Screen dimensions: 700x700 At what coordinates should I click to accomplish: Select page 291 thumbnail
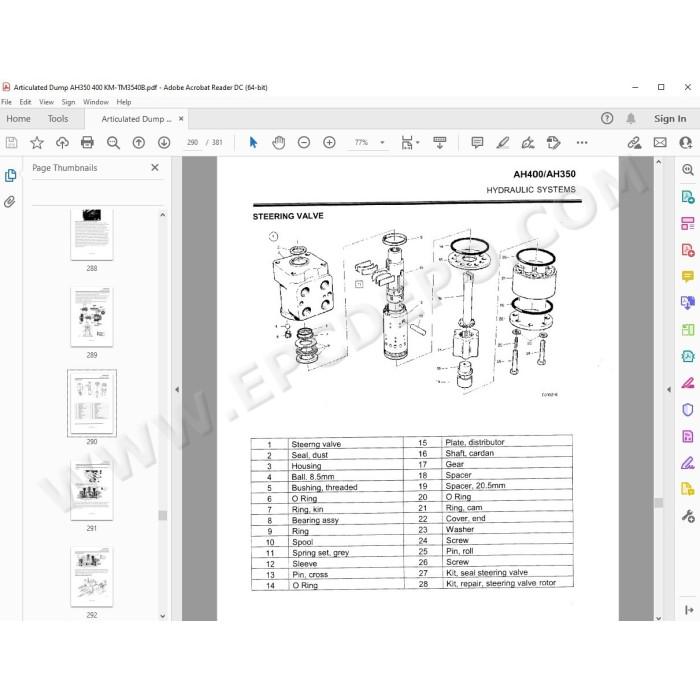point(92,491)
